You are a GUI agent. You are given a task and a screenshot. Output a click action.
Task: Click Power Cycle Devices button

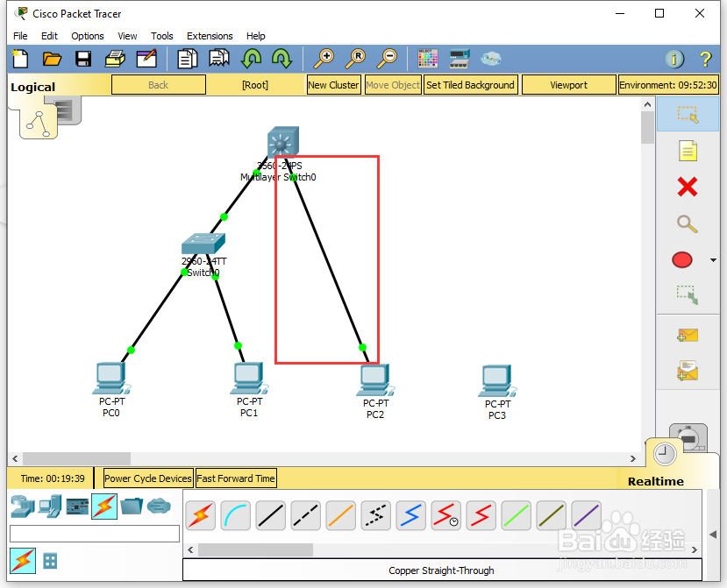(148, 478)
